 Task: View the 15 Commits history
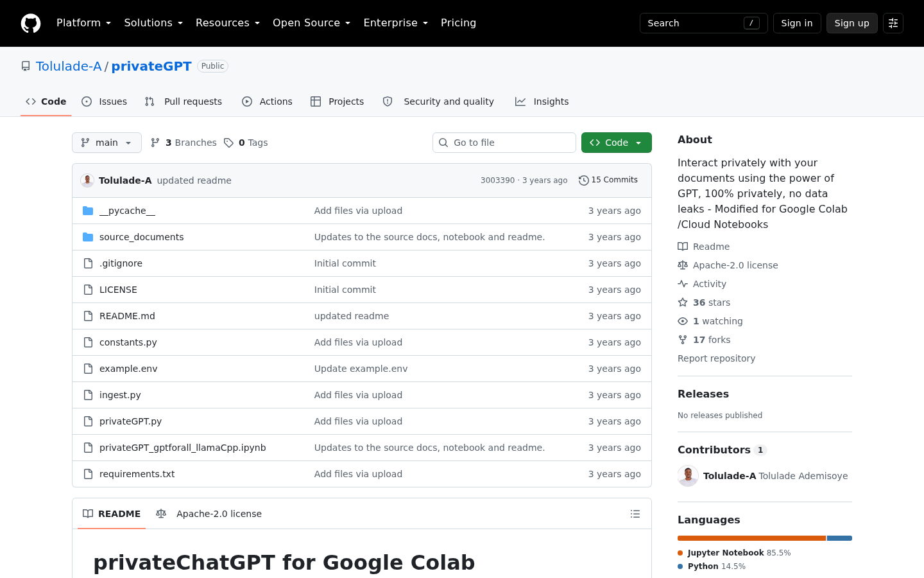click(608, 180)
